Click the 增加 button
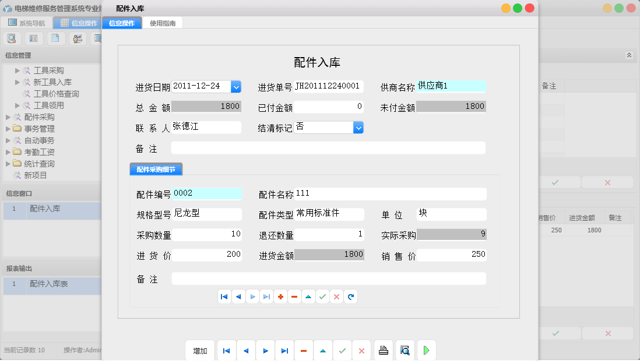 [x=200, y=350]
